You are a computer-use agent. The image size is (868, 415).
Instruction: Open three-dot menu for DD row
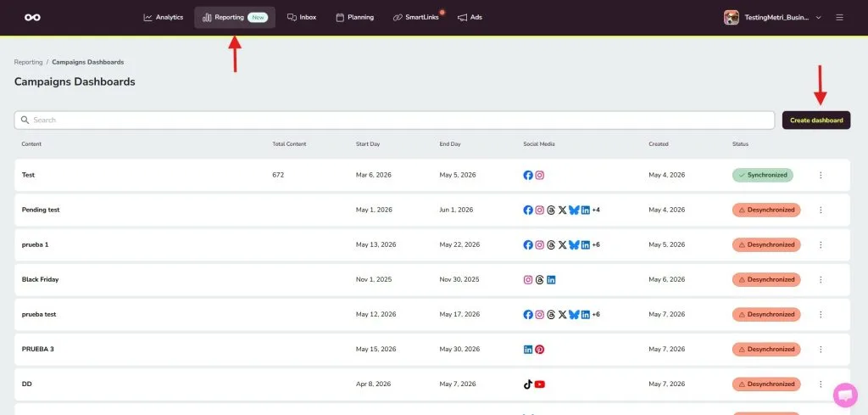coord(821,384)
